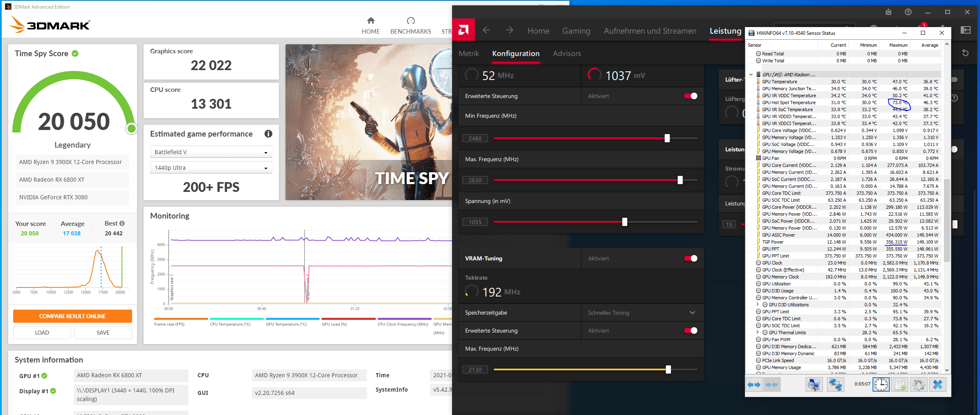The height and width of the screenshot is (415, 980).
Task: Click SAVE button in 3DMark
Action: point(103,333)
